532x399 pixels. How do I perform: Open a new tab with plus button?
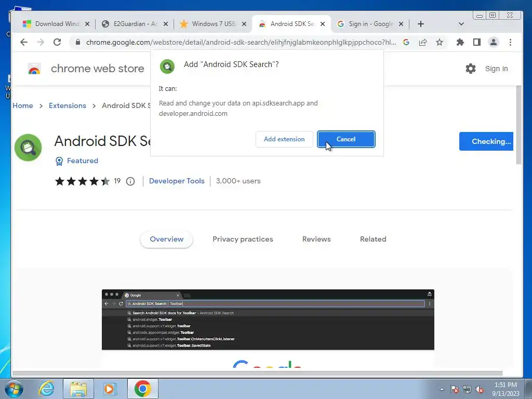pyautogui.click(x=421, y=24)
